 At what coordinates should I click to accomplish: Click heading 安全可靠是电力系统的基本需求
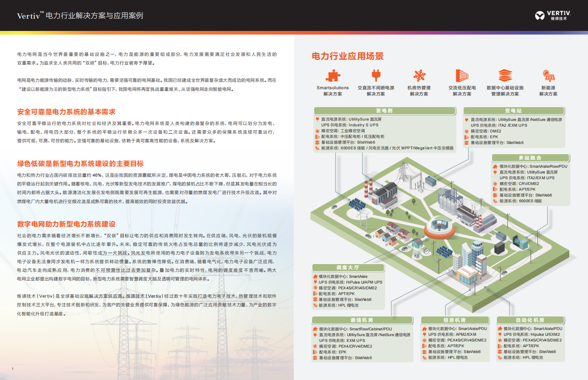click(66, 112)
